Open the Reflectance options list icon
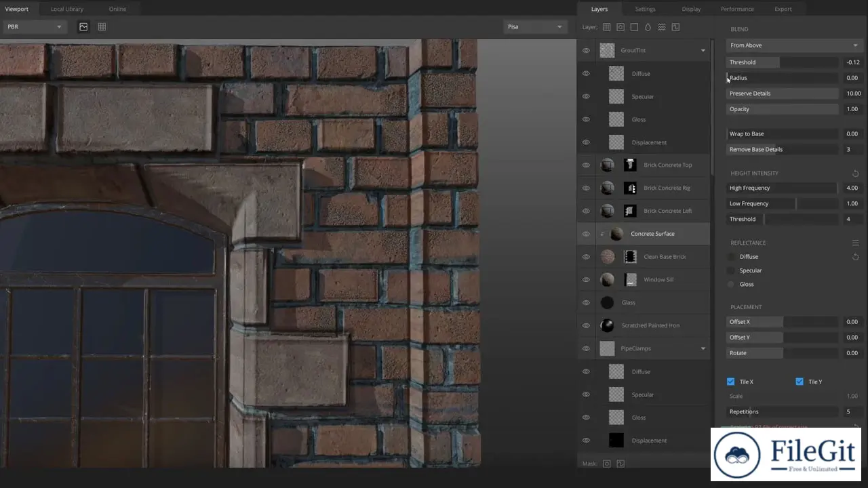This screenshot has width=868, height=488. coord(855,243)
